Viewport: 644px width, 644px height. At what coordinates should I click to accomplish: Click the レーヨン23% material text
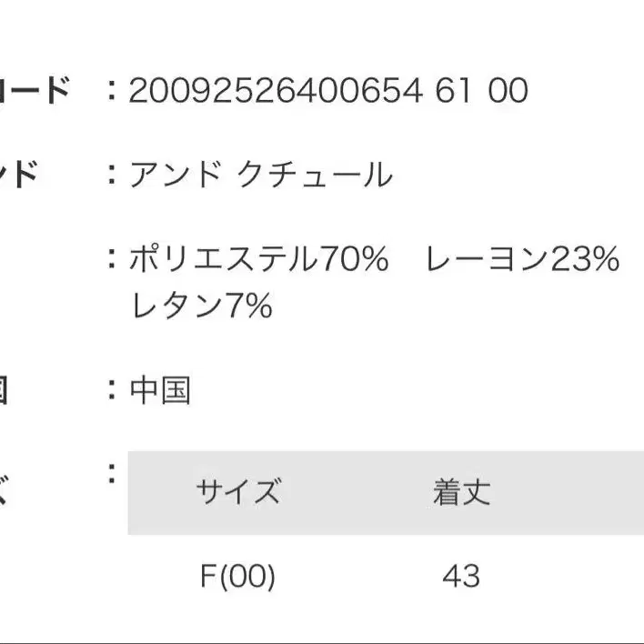coord(522,260)
